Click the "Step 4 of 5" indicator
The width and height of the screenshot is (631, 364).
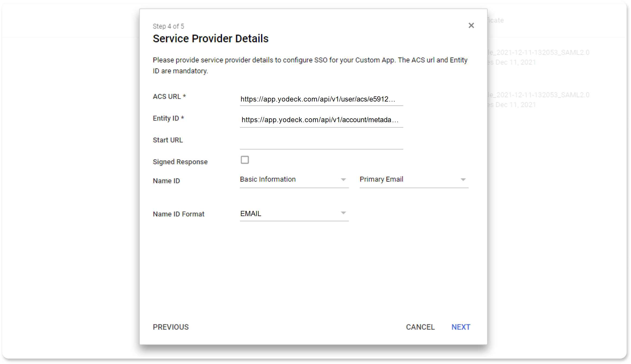[x=168, y=26]
